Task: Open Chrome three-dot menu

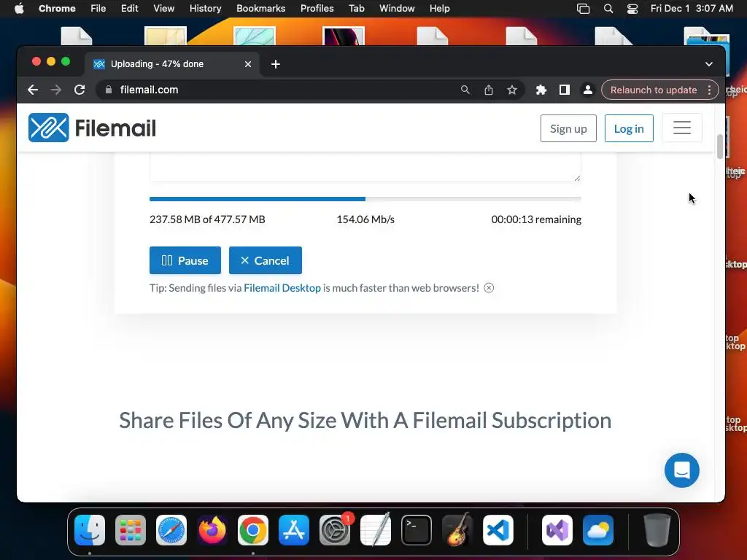Action: click(709, 90)
